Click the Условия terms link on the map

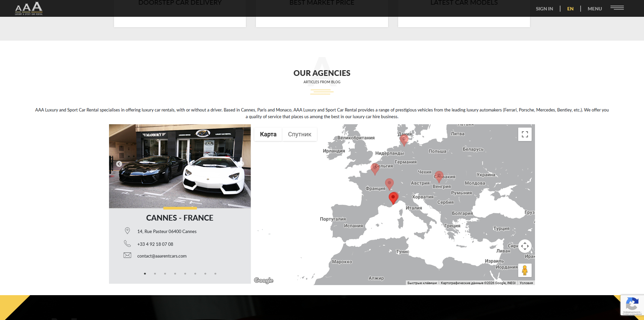click(x=526, y=283)
